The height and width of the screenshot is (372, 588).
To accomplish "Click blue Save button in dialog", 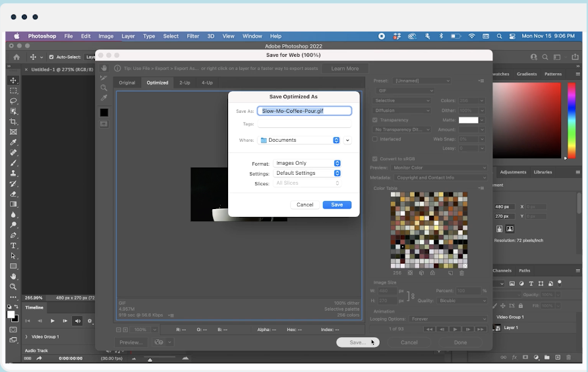I will tap(337, 204).
